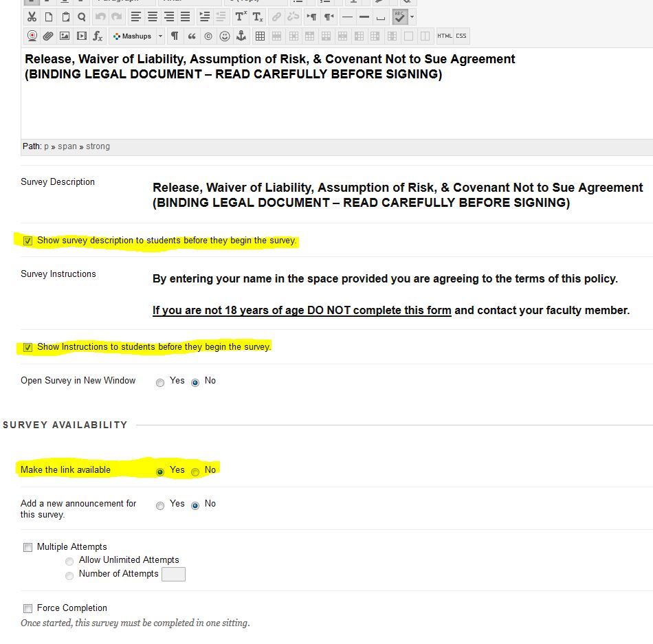The width and height of the screenshot is (653, 644).
Task: Open the HTML code view
Action: 445,36
